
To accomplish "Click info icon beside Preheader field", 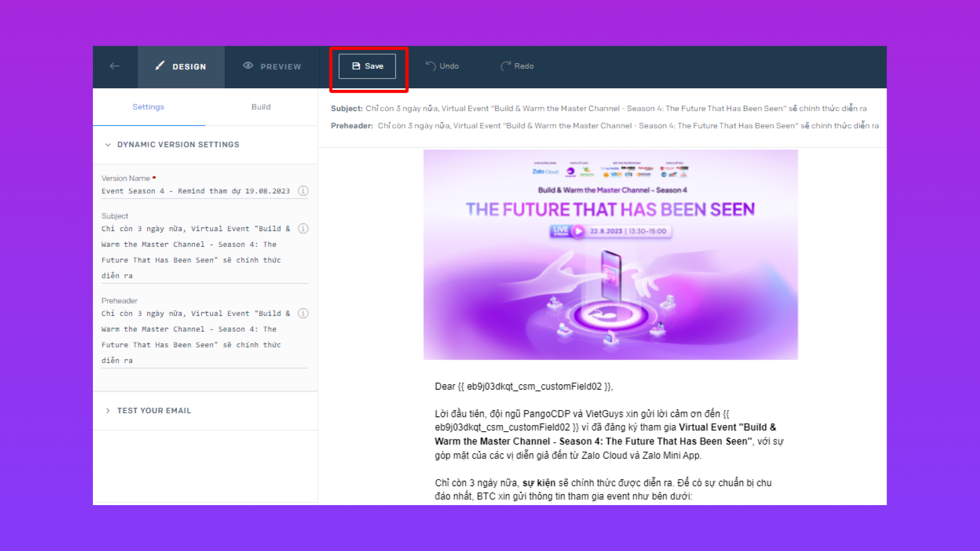I will coord(303,313).
